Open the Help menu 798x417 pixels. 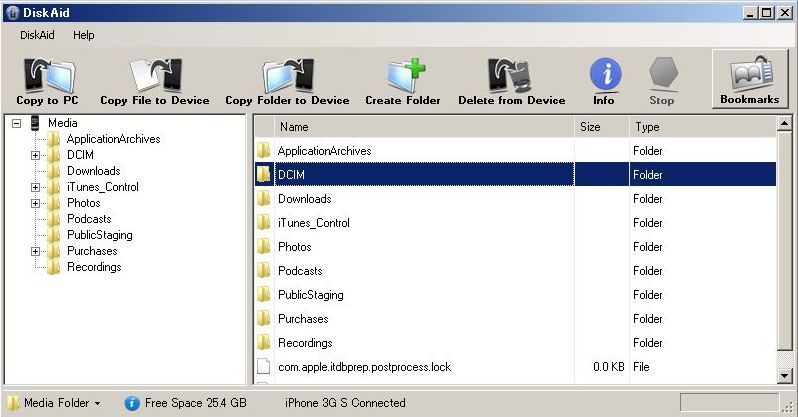point(83,35)
